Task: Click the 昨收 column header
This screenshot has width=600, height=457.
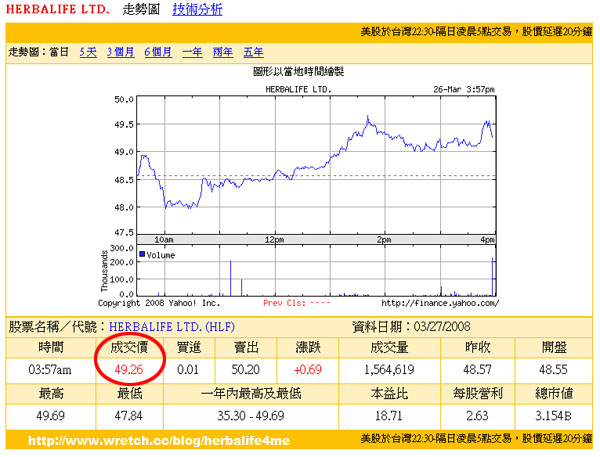Action: point(478,348)
